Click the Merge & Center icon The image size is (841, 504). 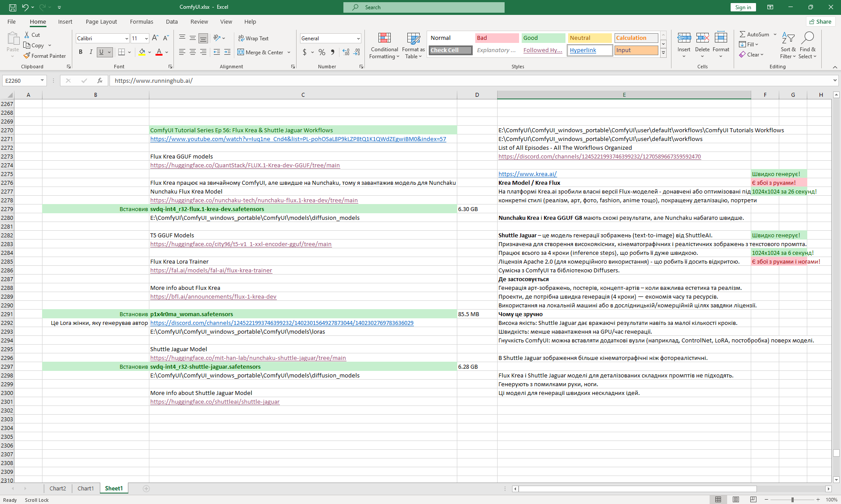point(241,52)
